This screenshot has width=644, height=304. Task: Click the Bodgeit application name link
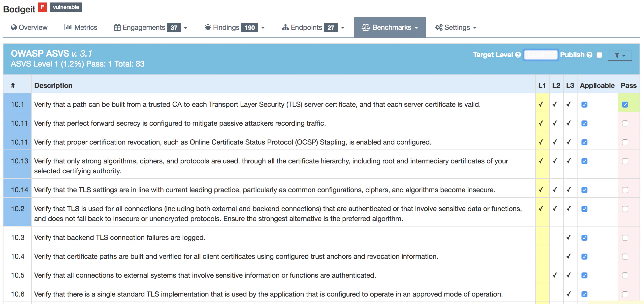(19, 6)
